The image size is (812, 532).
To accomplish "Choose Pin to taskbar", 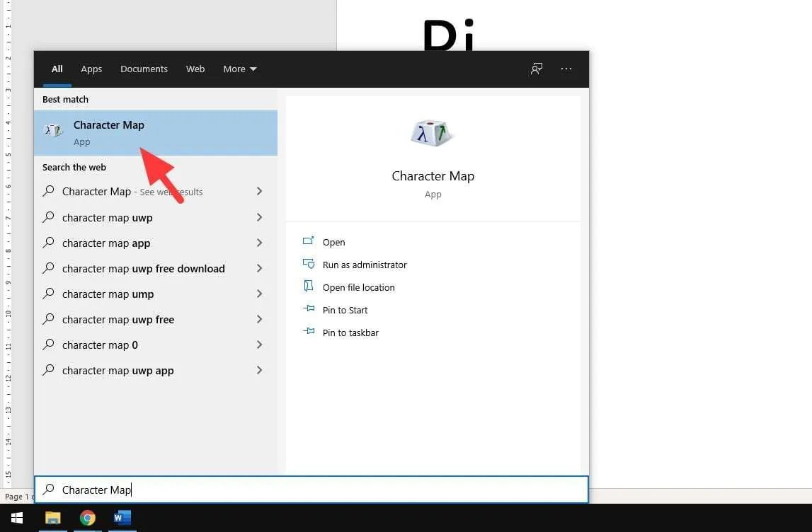I will coord(350,332).
